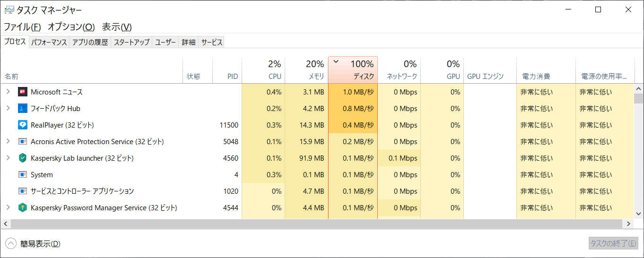Viewport: 644px width, 258px height.
Task: Sort by the GPU エンジン column
Action: 490,70
